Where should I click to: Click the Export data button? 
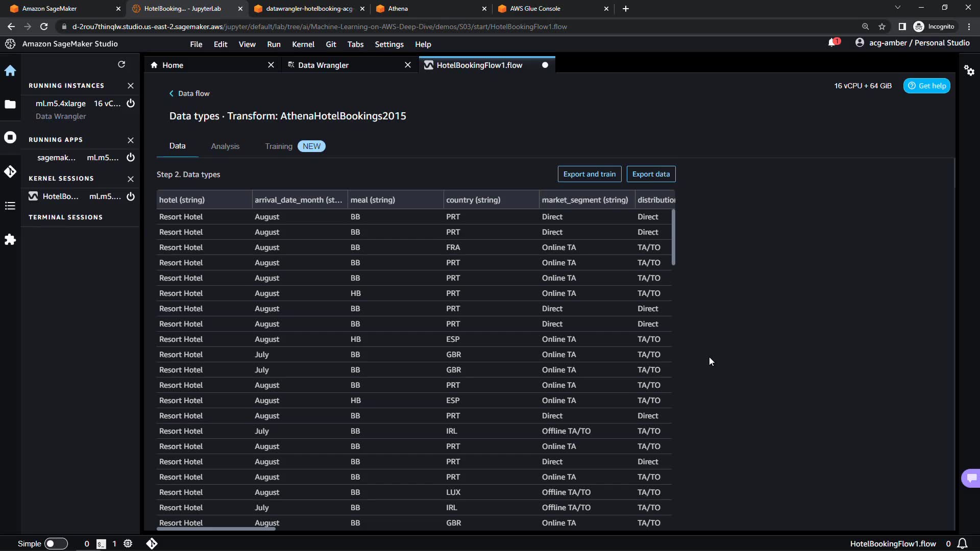click(x=651, y=174)
